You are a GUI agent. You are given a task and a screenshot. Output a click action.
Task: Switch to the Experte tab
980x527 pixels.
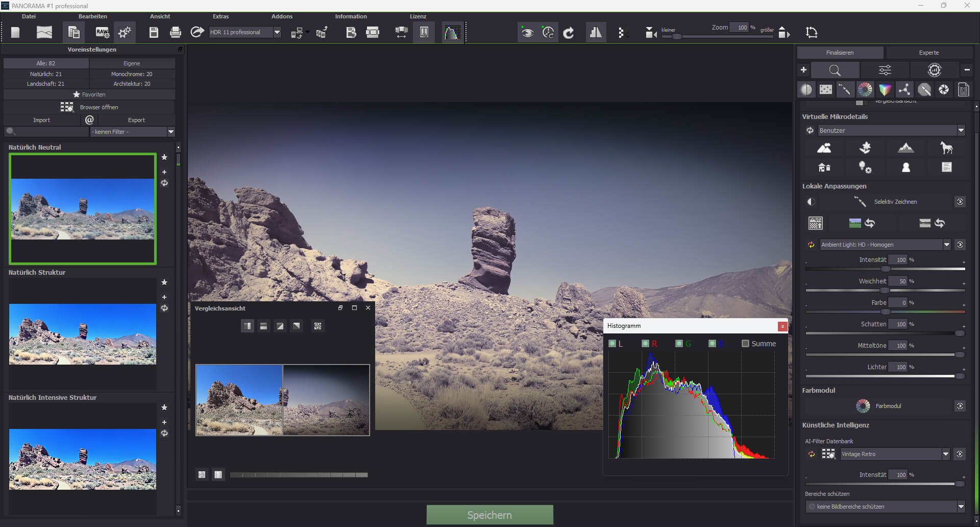[x=928, y=53]
